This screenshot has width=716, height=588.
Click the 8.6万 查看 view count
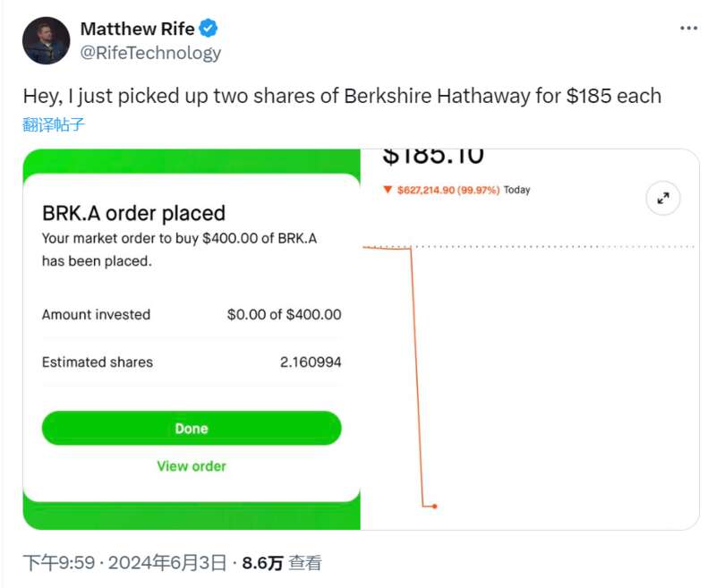[282, 562]
